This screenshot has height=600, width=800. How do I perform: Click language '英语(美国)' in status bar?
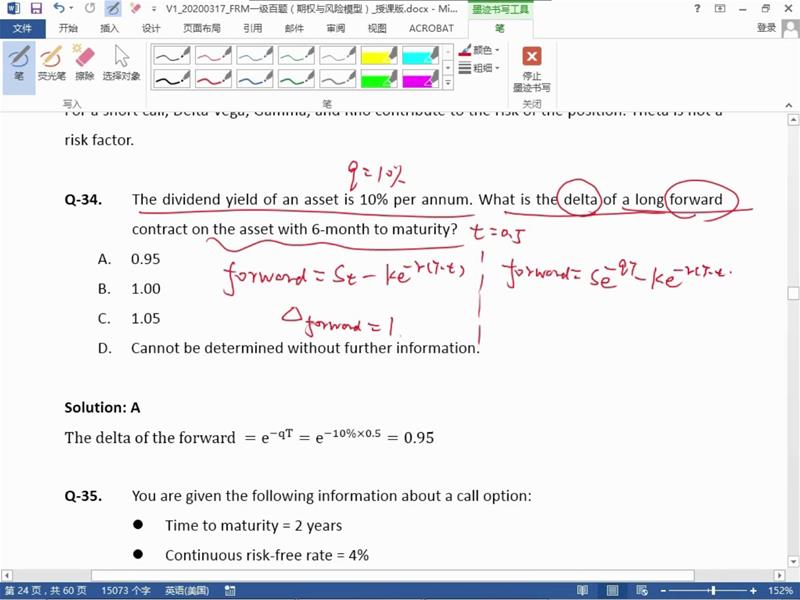click(x=187, y=591)
